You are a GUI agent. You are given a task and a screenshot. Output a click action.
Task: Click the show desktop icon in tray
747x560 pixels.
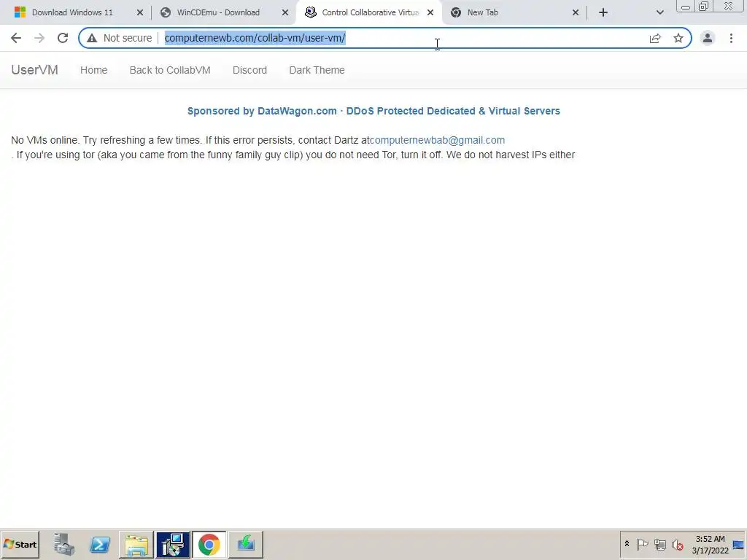pyautogui.click(x=738, y=544)
